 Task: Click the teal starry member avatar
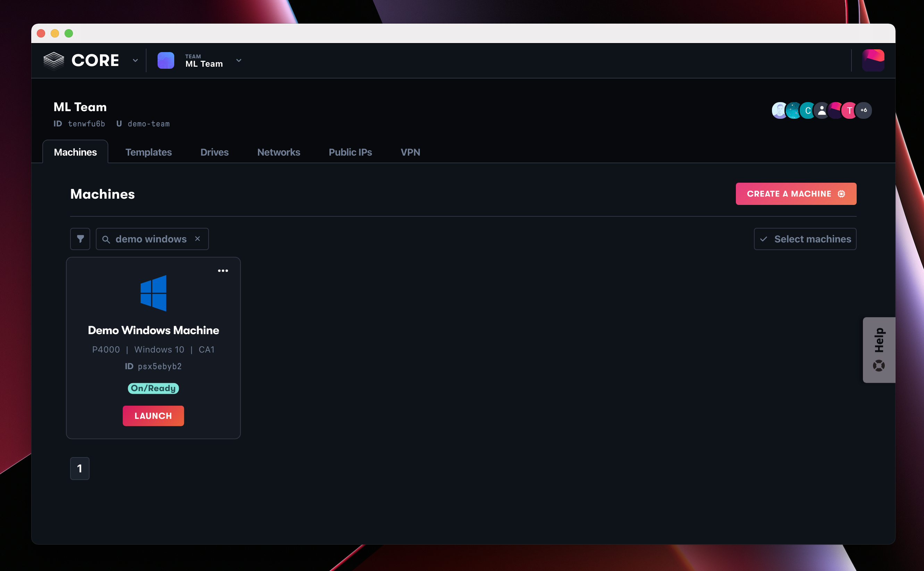pos(793,110)
